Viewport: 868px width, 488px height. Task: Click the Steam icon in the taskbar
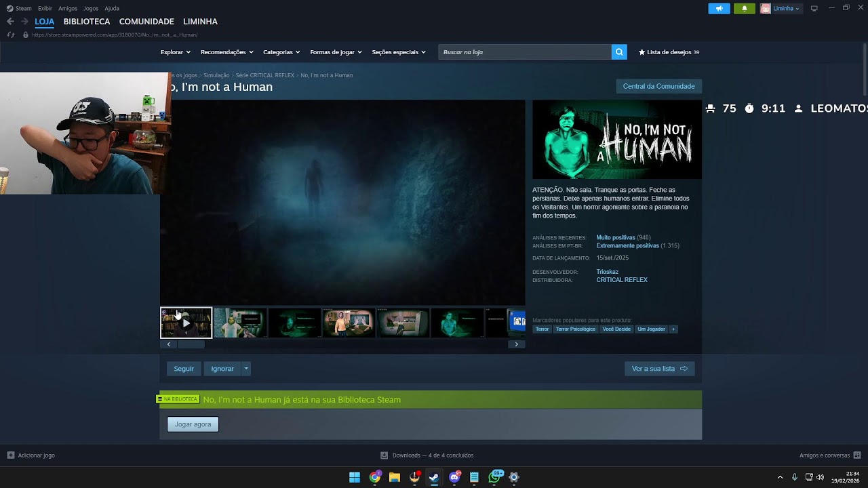(x=434, y=477)
